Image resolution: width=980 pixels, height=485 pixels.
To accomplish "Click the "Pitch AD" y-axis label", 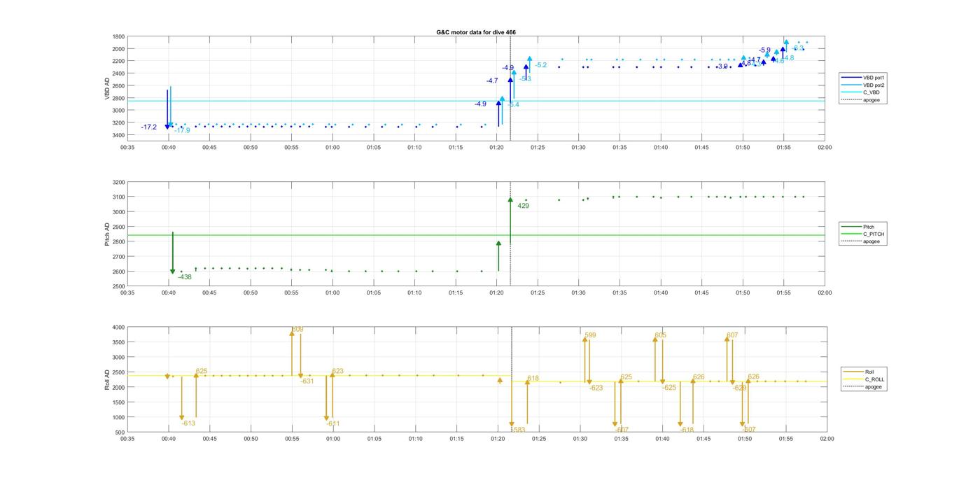I will click(x=108, y=234).
